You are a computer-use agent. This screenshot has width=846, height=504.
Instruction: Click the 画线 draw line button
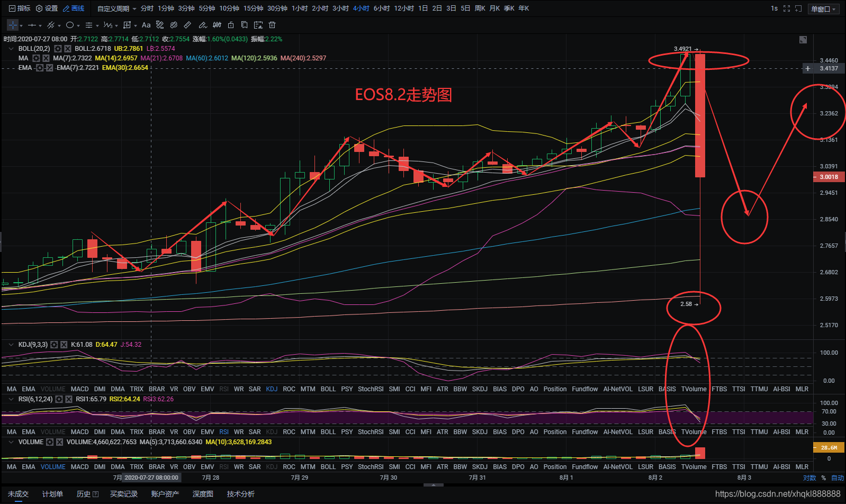[74, 8]
